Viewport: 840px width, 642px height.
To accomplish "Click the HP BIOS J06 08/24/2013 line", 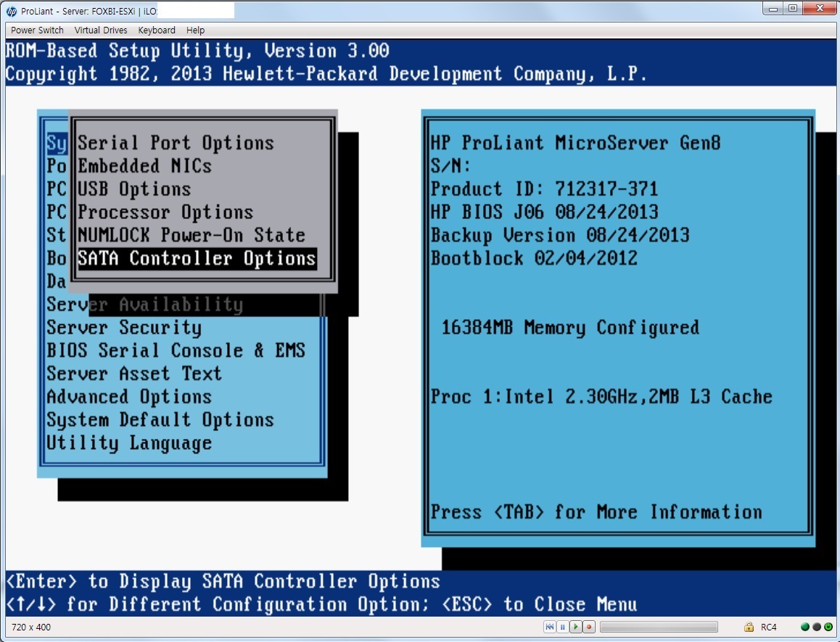I will (544, 213).
